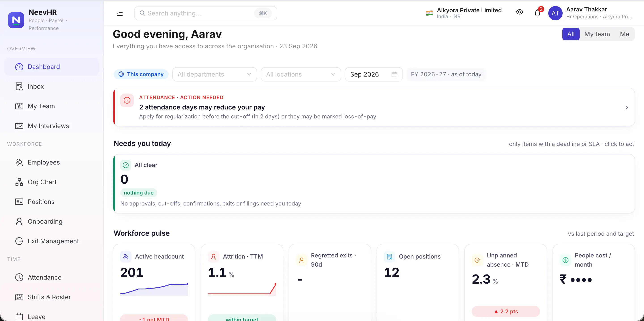The image size is (644, 321).
Task: Click the masked People cost value
Action: (x=576, y=279)
